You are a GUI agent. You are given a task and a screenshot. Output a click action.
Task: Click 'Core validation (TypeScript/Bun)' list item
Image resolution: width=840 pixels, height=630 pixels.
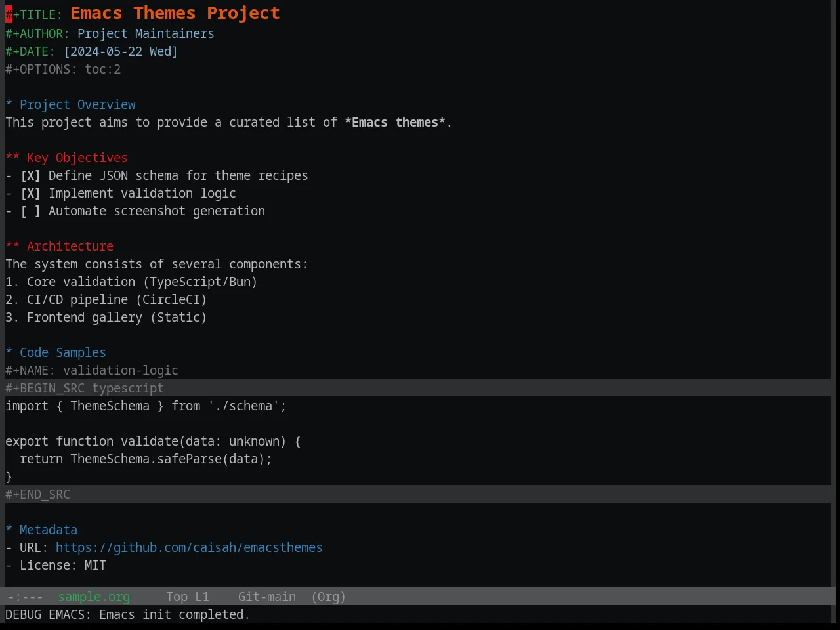tap(131, 282)
